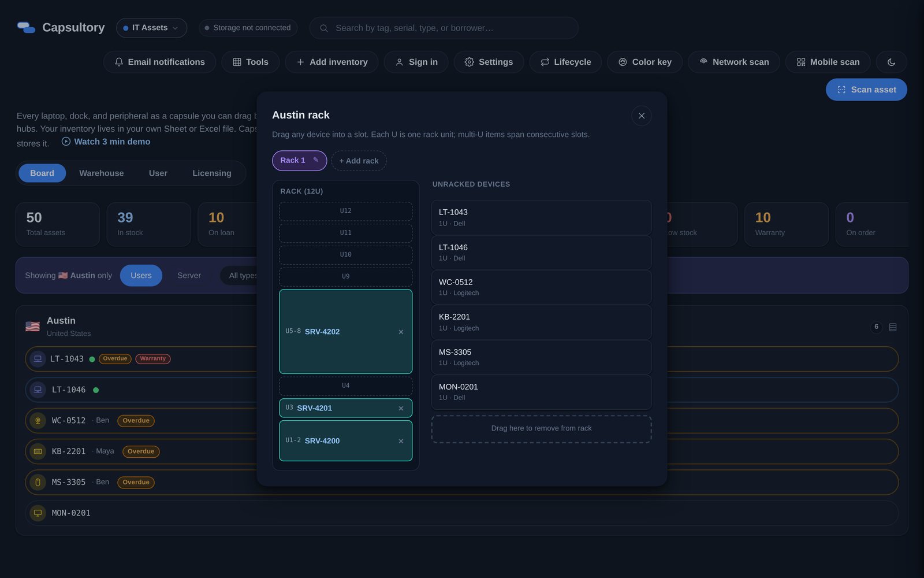Select empty slot U9
Image resolution: width=924 pixels, height=578 pixels.
pos(345,276)
